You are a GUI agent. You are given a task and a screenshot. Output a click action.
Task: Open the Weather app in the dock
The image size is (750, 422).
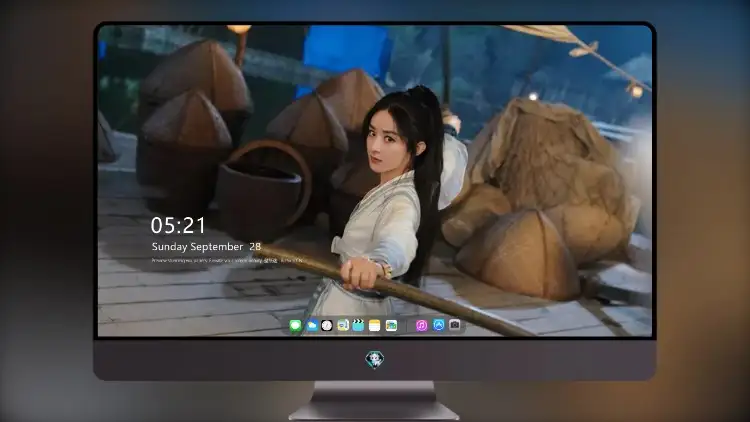click(312, 326)
